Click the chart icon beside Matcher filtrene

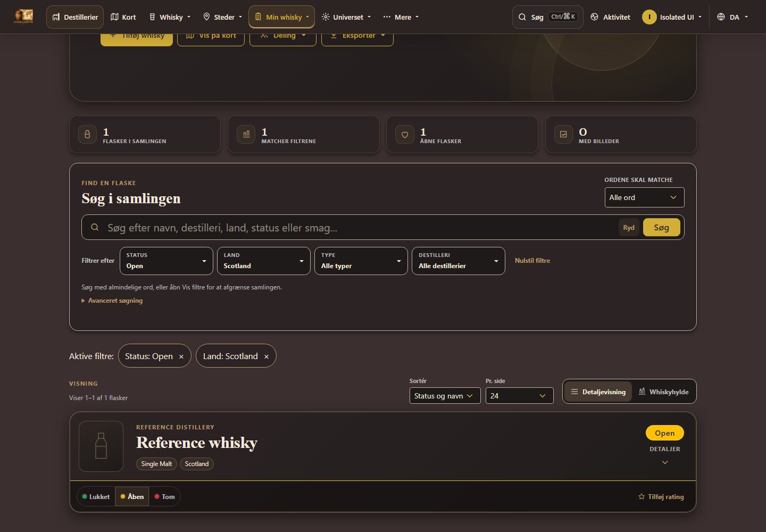coord(246,135)
